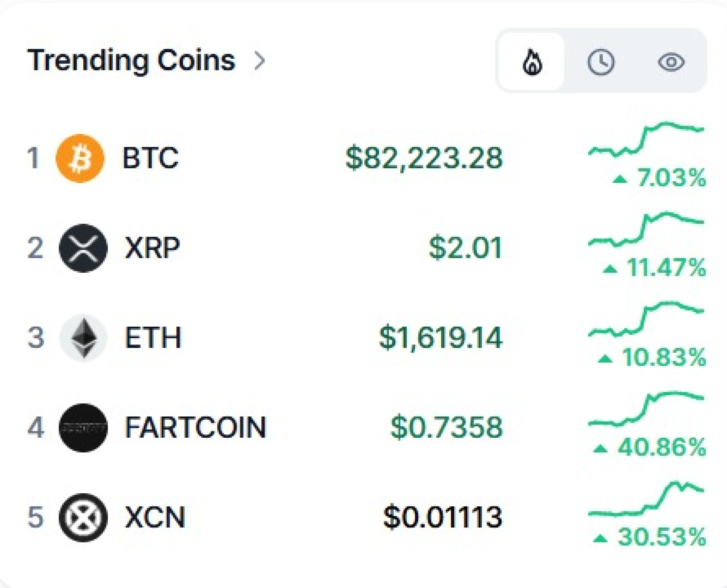Viewport: 727px width, 588px height.
Task: Open the XRP coin name
Action: [x=152, y=248]
